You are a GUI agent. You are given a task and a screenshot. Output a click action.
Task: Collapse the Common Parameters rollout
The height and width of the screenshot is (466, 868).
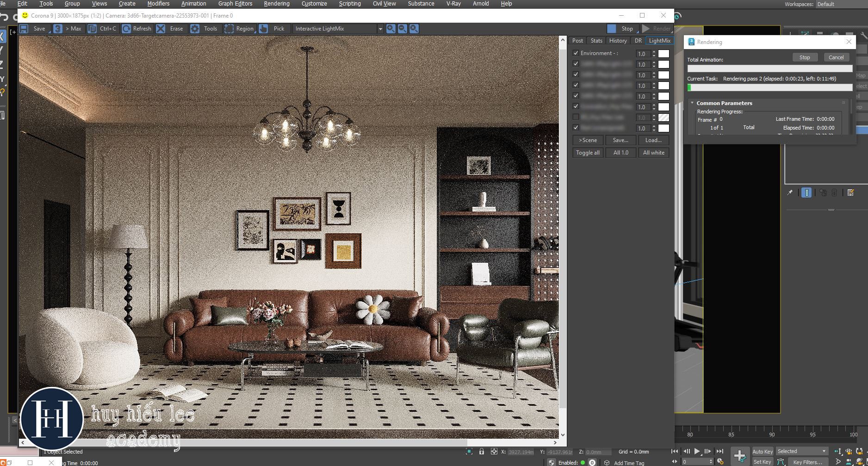point(692,103)
